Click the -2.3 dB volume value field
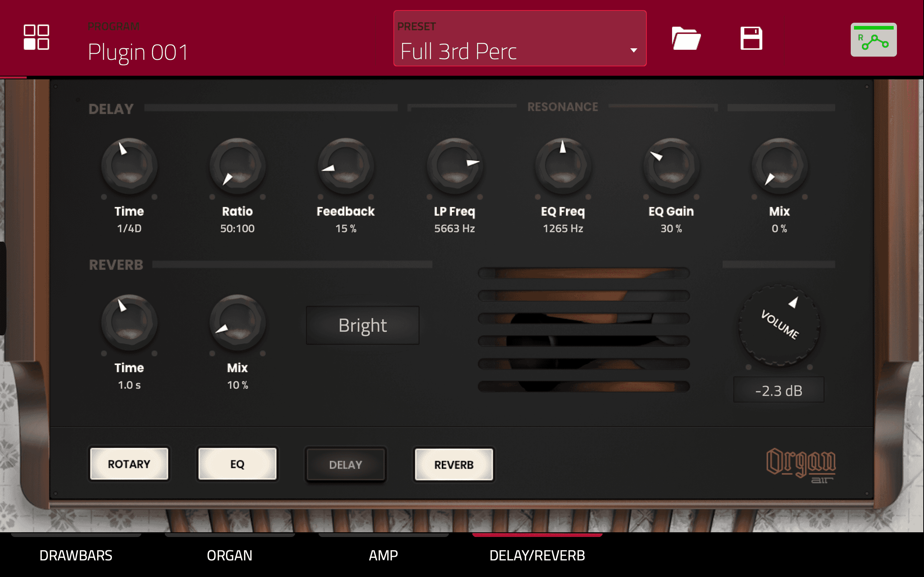Image resolution: width=924 pixels, height=577 pixels. [x=779, y=391]
